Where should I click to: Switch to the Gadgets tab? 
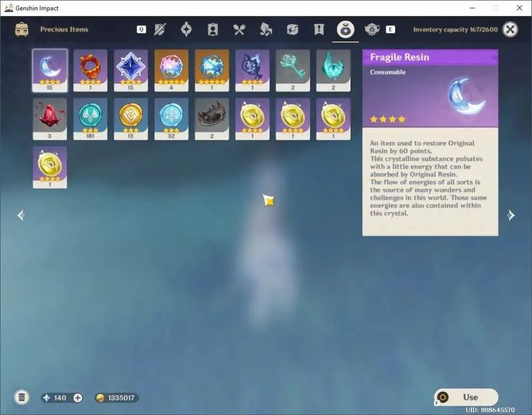point(292,29)
